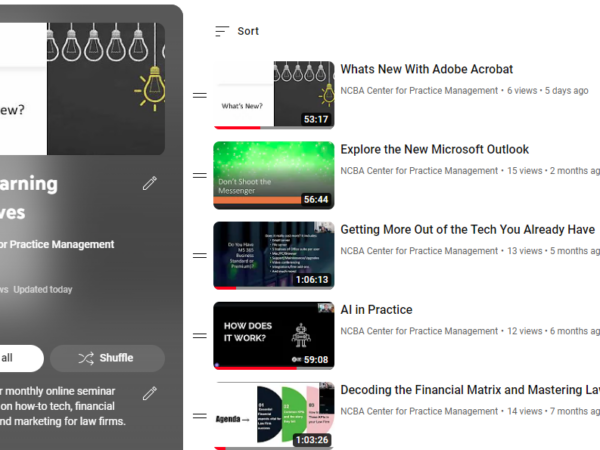The height and width of the screenshot is (450, 600).
Task: Open the Explore the New Microsoft Outlook title
Action: [434, 150]
